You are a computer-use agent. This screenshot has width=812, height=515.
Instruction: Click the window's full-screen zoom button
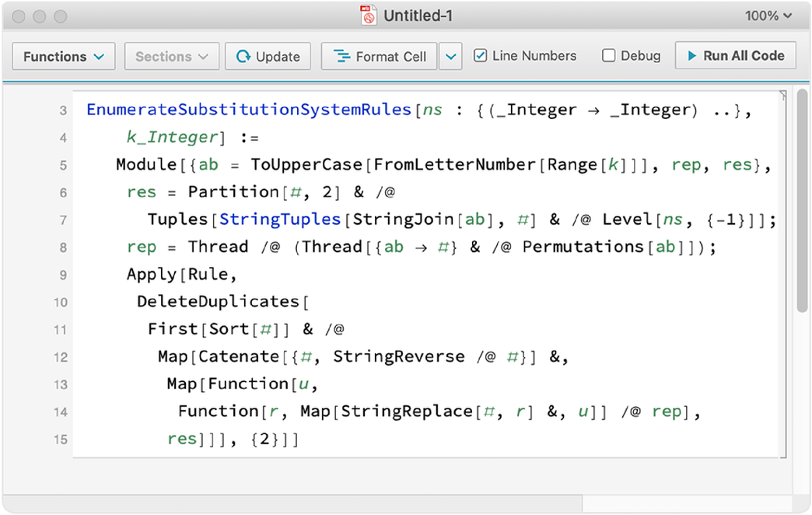click(x=60, y=16)
